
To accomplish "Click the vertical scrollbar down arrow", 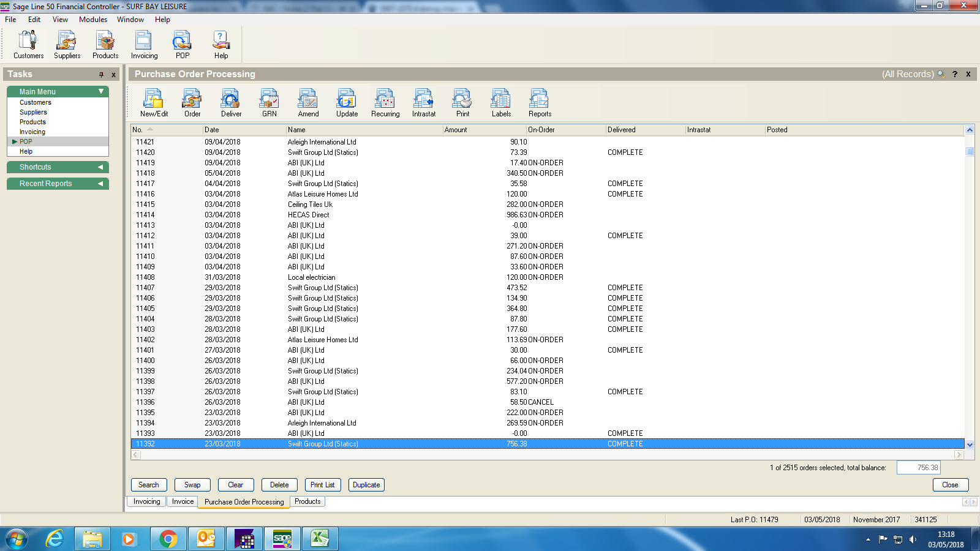I will (x=970, y=444).
